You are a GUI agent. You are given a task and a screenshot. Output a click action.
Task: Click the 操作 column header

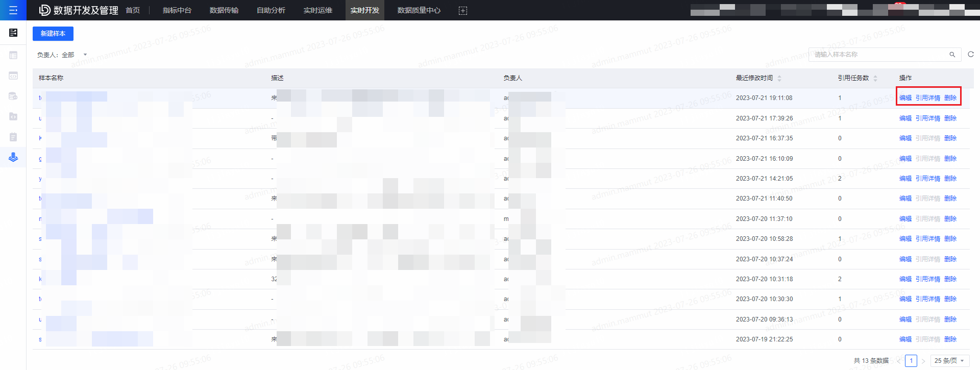point(905,78)
